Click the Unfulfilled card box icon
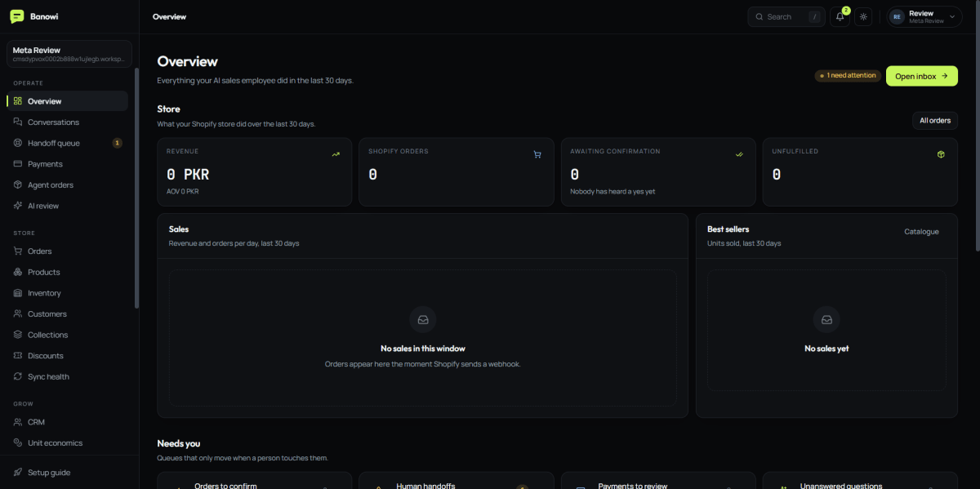Viewport: 980px width, 489px height. (x=941, y=154)
